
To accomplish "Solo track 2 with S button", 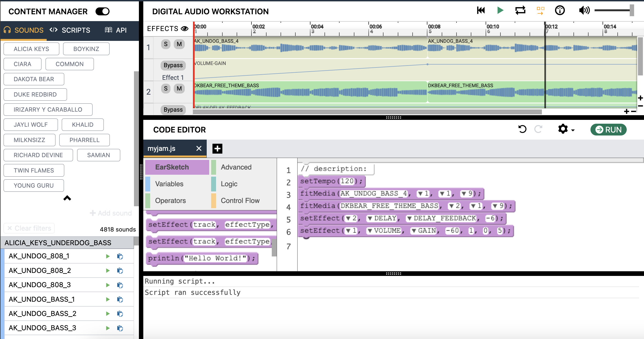I will click(166, 89).
